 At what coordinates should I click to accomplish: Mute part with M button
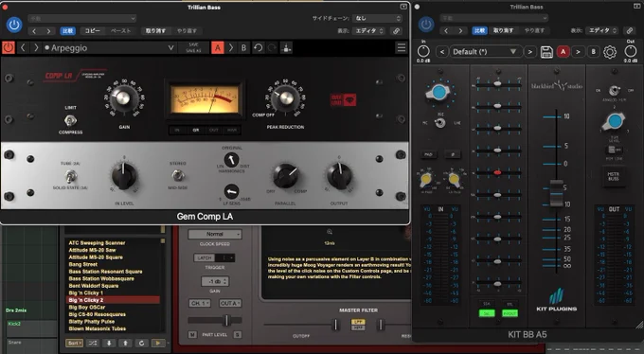coord(192,335)
